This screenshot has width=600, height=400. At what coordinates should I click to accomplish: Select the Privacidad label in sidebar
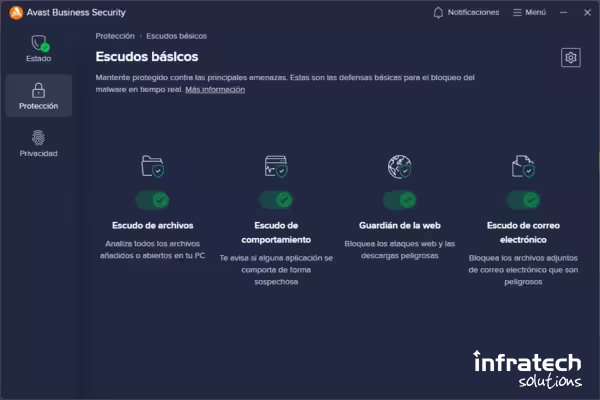click(x=39, y=153)
